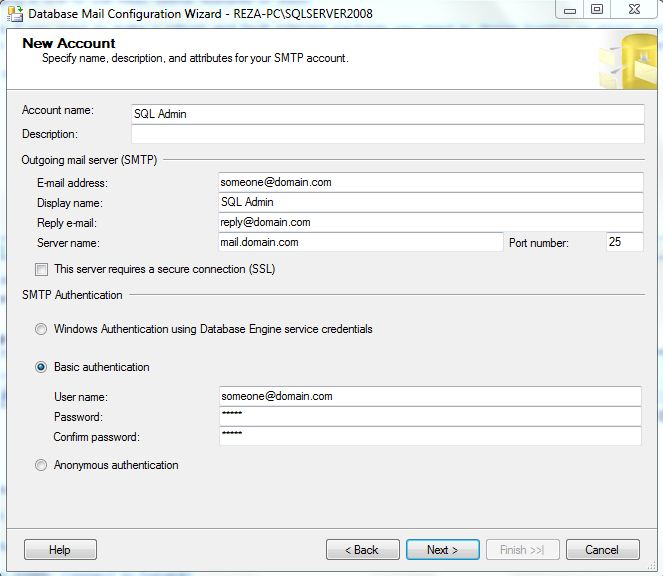663x576 pixels.
Task: Focus the Password field
Action: (430, 416)
